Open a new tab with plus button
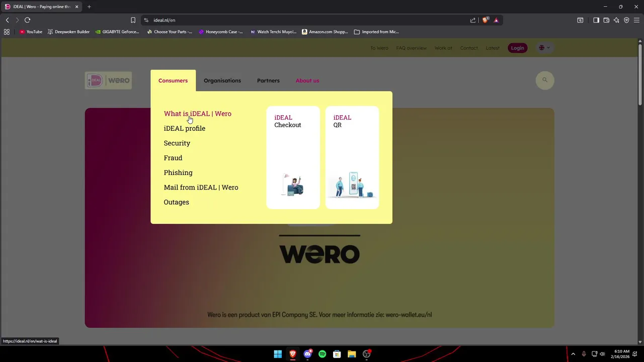Screen dimensions: 644x362 89,7
